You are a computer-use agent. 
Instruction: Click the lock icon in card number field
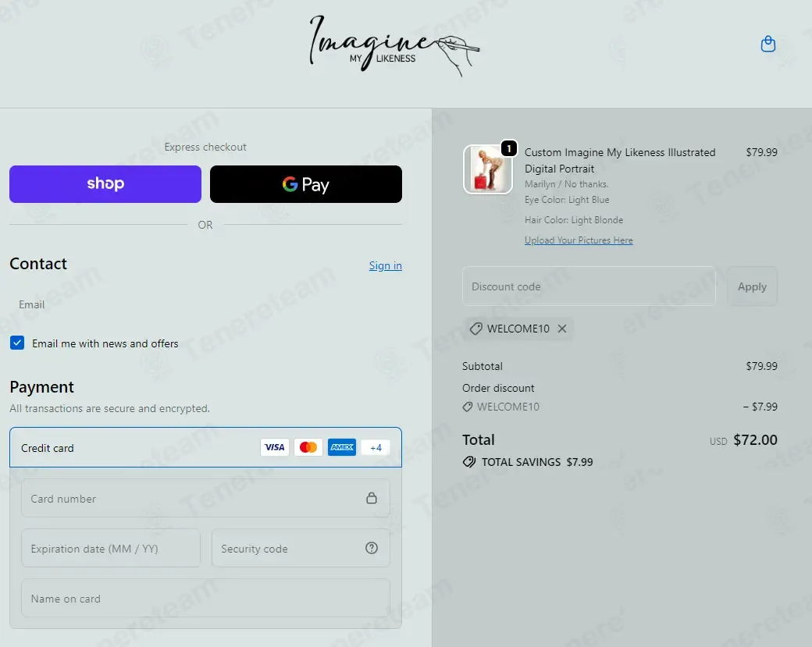(372, 498)
